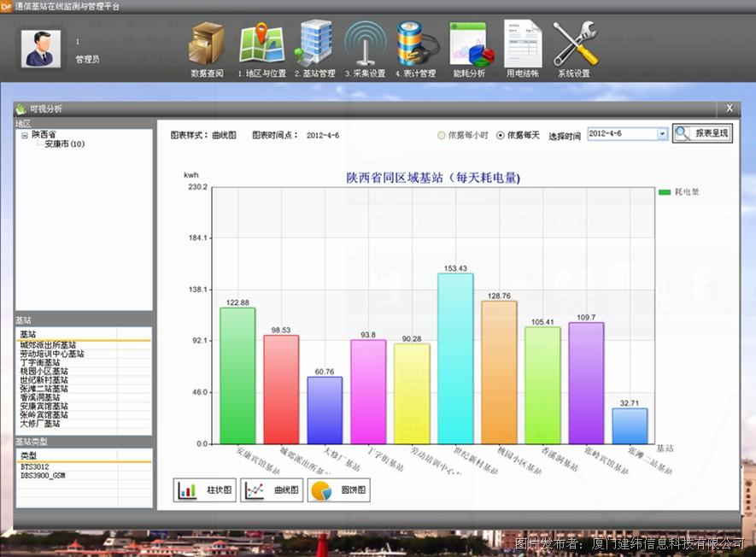The width and height of the screenshot is (756, 557).
Task: Click the green 122.88 bar
Action: click(237, 376)
